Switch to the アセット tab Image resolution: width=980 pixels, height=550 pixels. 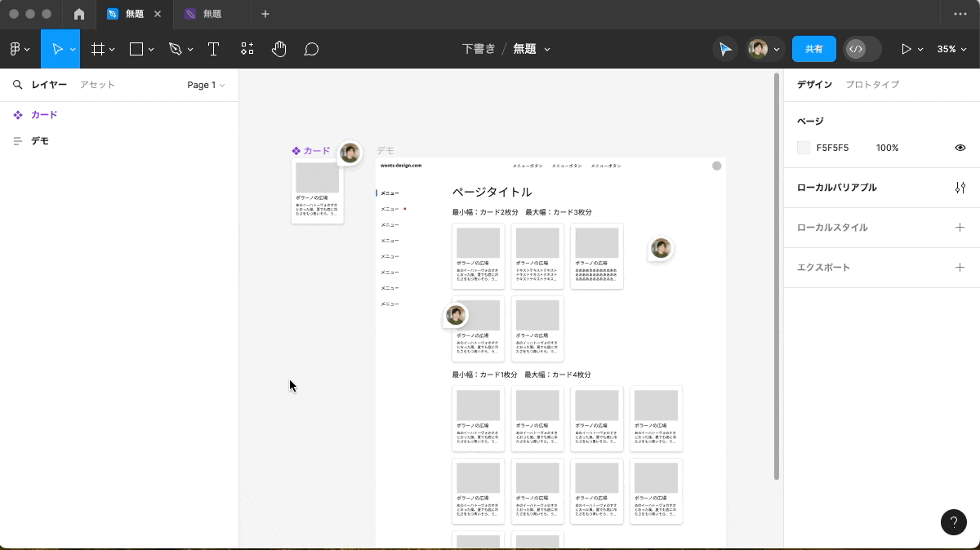pos(97,85)
